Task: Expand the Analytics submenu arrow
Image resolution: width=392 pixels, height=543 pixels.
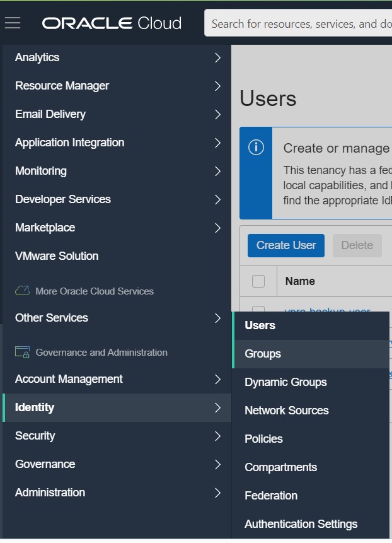Action: click(x=217, y=57)
